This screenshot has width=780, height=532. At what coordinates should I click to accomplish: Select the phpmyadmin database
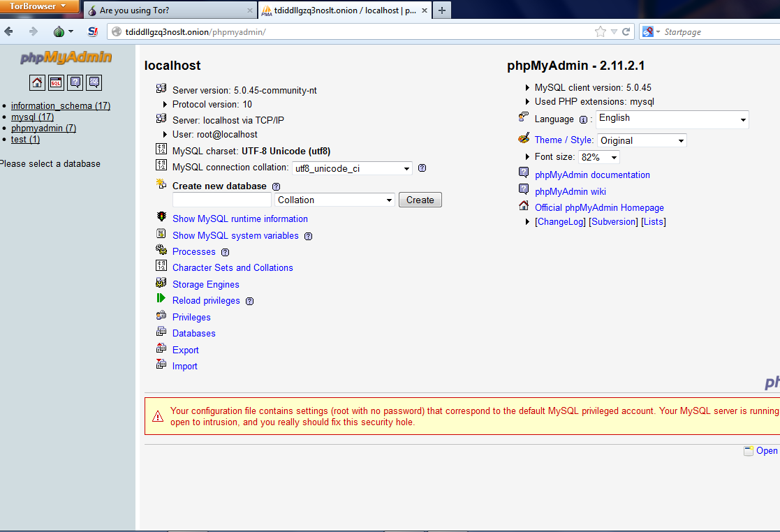44,128
